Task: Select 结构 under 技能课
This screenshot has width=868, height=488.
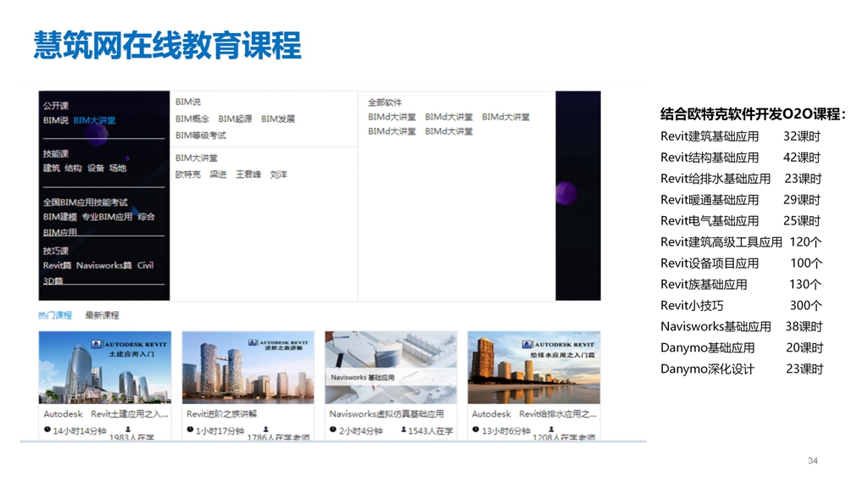Action: point(73,169)
